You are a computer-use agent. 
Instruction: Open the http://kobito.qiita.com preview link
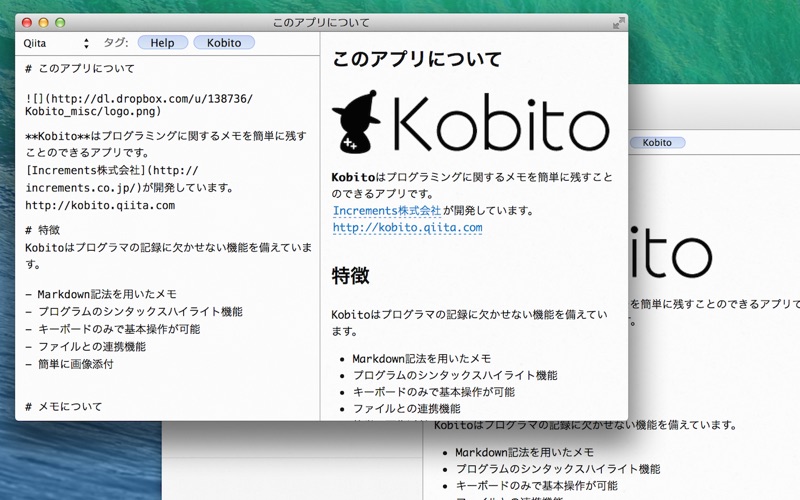407,228
